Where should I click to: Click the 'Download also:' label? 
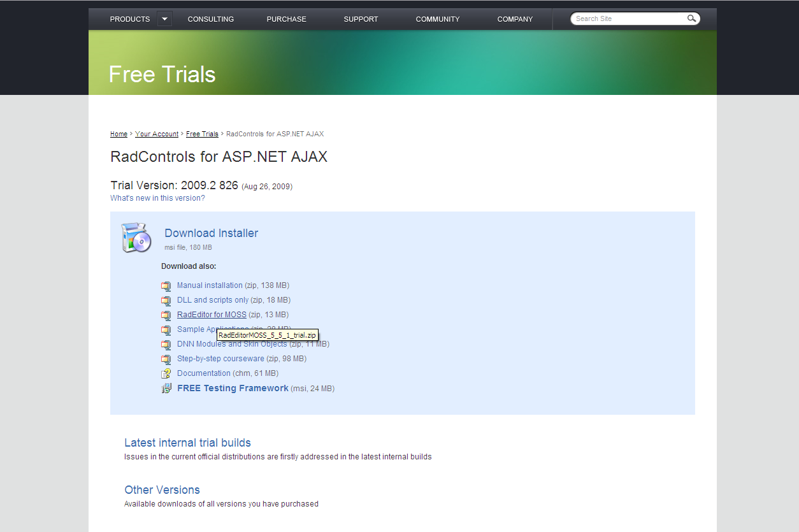(189, 266)
